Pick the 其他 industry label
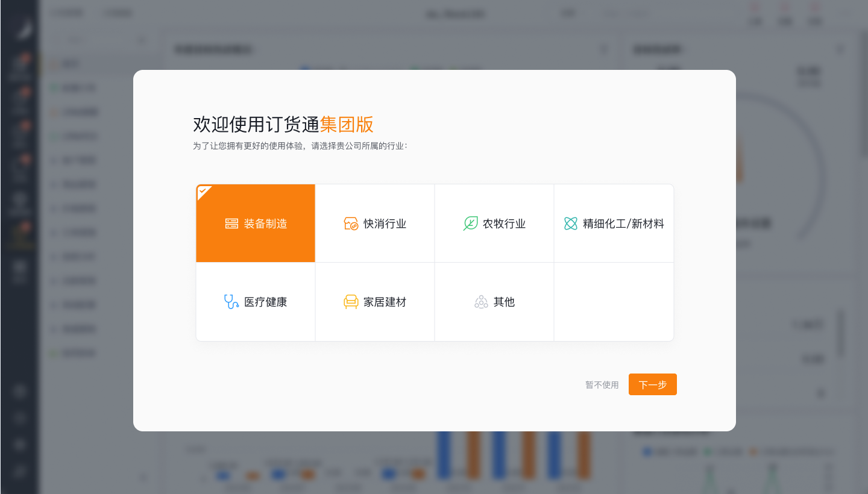This screenshot has height=494, width=868. click(x=504, y=302)
